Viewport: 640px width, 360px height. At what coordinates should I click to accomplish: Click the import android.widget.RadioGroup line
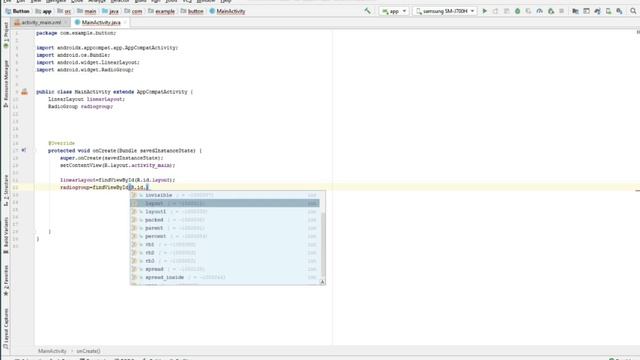coord(85,70)
